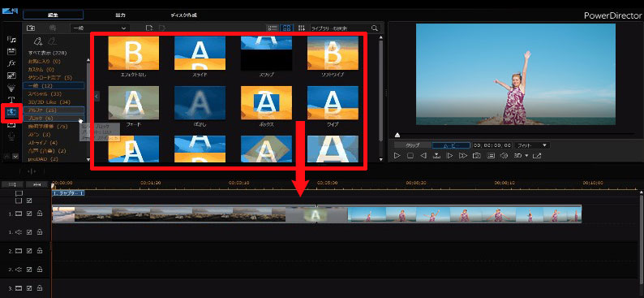
Task: Open the category dropdown in the library toolbar
Action: tap(101, 28)
